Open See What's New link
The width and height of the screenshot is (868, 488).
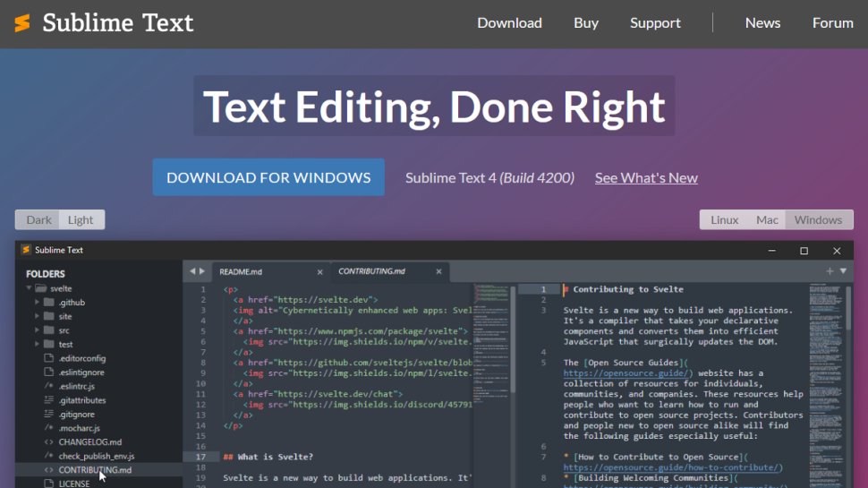coord(646,178)
